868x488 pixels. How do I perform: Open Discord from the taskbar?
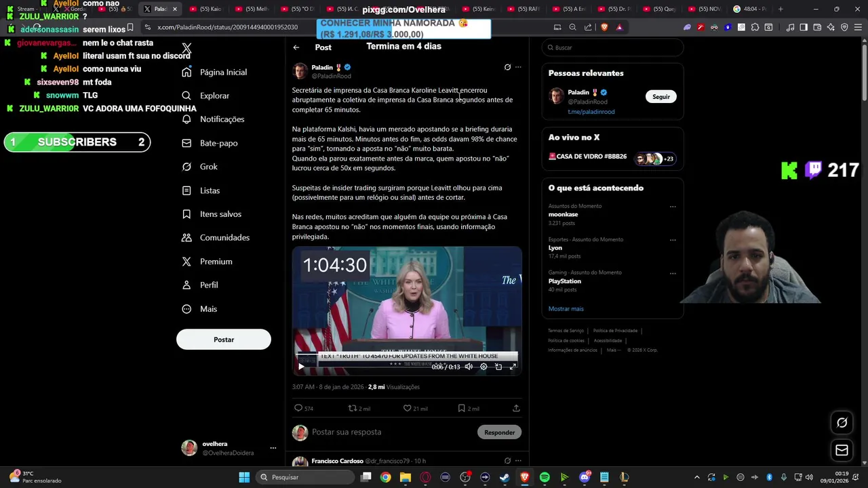[x=585, y=477]
